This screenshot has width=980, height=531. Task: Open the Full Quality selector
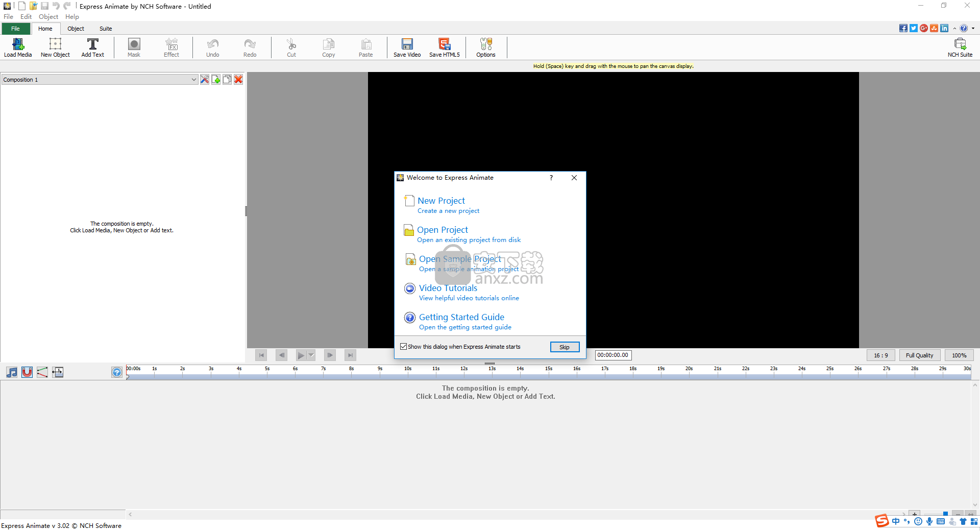pyautogui.click(x=919, y=355)
